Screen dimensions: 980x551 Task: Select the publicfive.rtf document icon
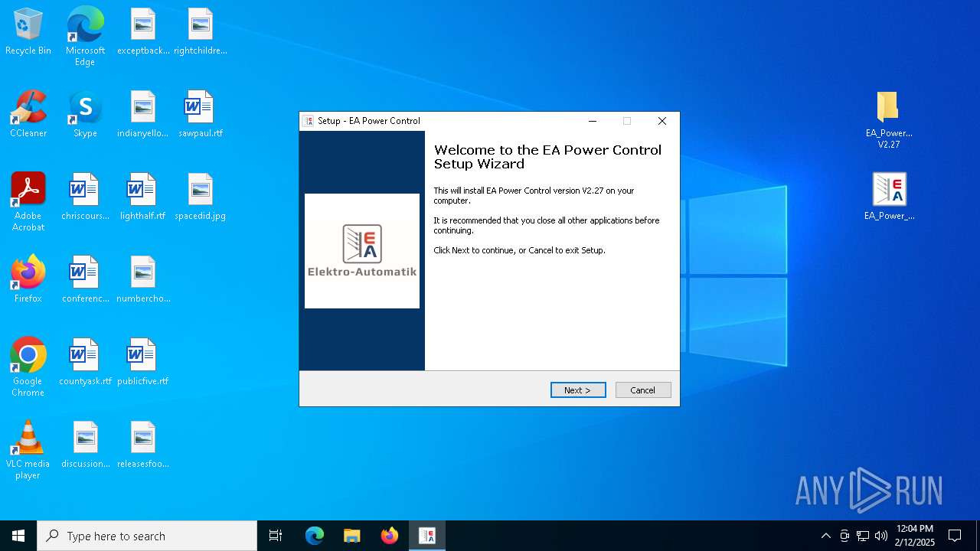click(143, 363)
